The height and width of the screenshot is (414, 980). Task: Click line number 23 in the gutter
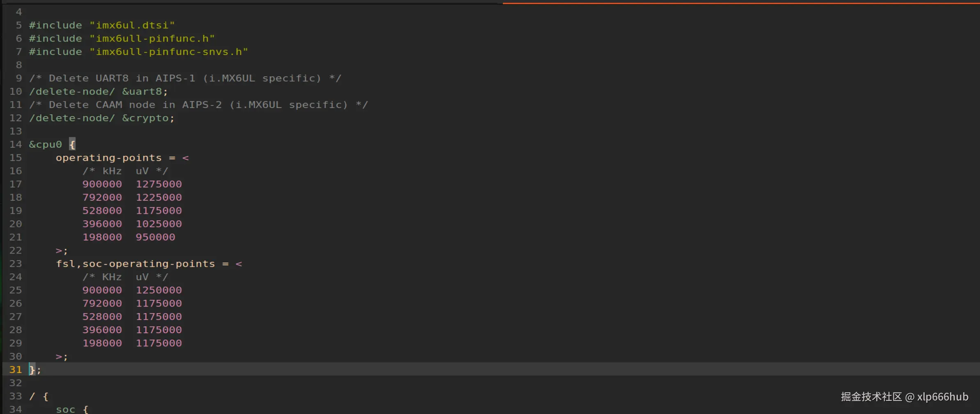[x=16, y=264]
